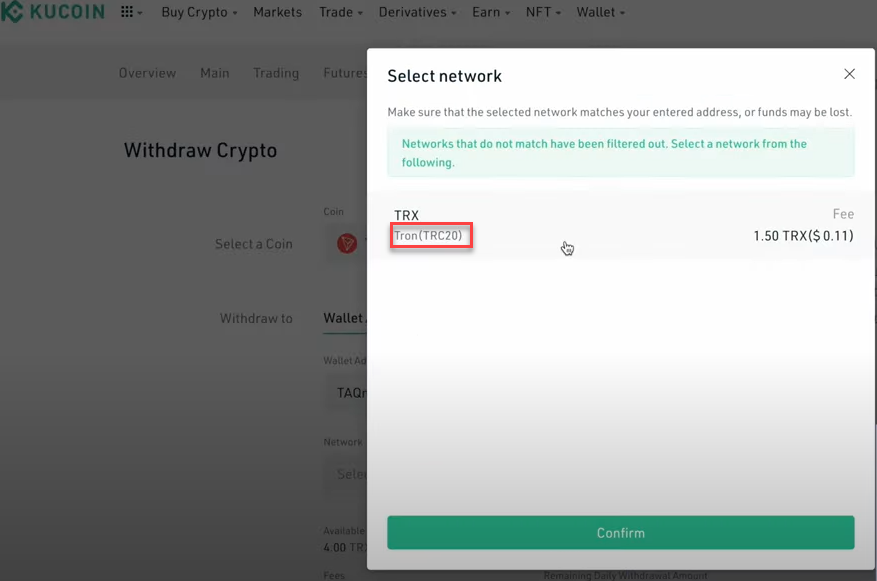Expand the Trade menu
Screen dimensions: 877x581
tap(340, 12)
